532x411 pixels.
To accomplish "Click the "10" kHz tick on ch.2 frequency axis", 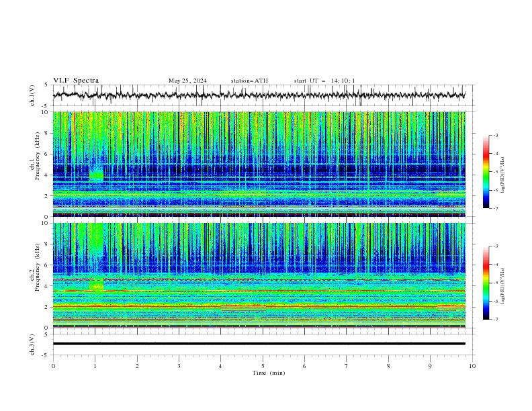I will click(46, 223).
